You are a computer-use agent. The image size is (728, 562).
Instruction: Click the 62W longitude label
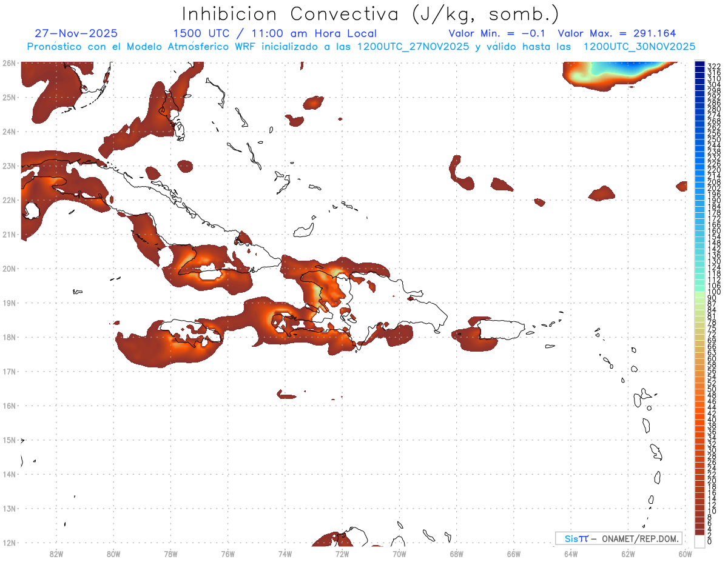tap(628, 553)
